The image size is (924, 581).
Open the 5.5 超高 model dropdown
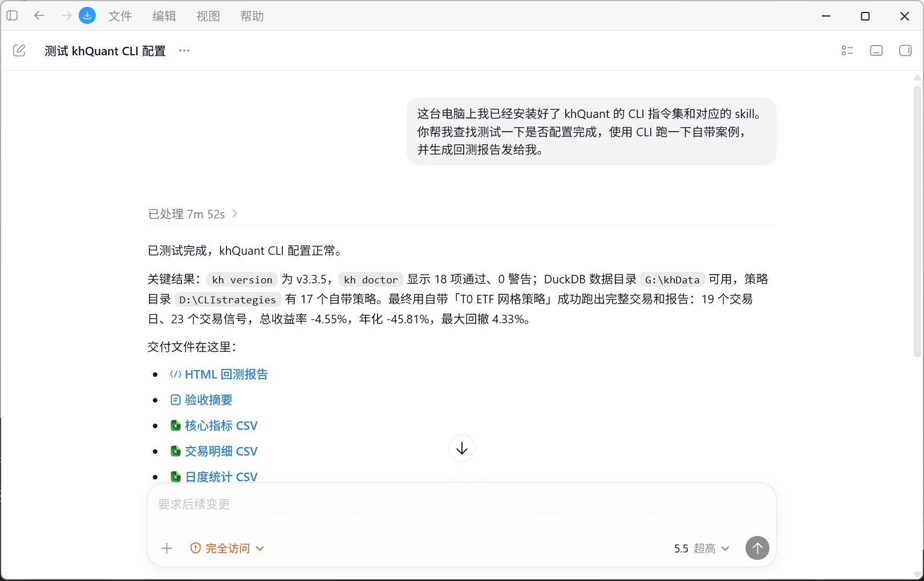click(702, 549)
